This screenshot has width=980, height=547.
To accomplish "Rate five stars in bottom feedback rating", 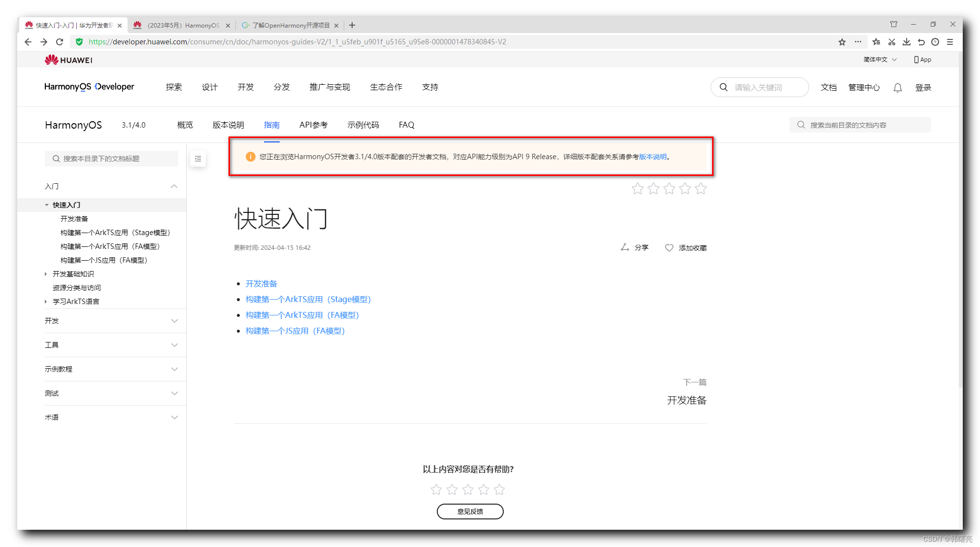I will pyautogui.click(x=499, y=489).
